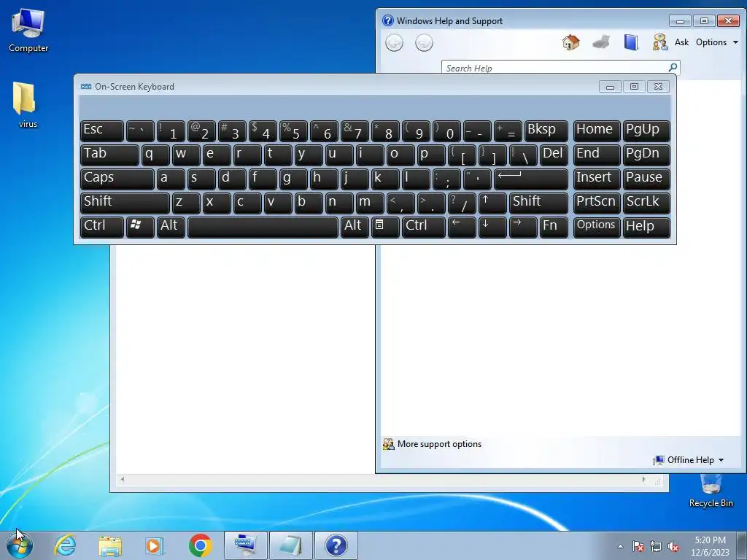
Task: Click the muted volume tray icon
Action: coord(673,546)
